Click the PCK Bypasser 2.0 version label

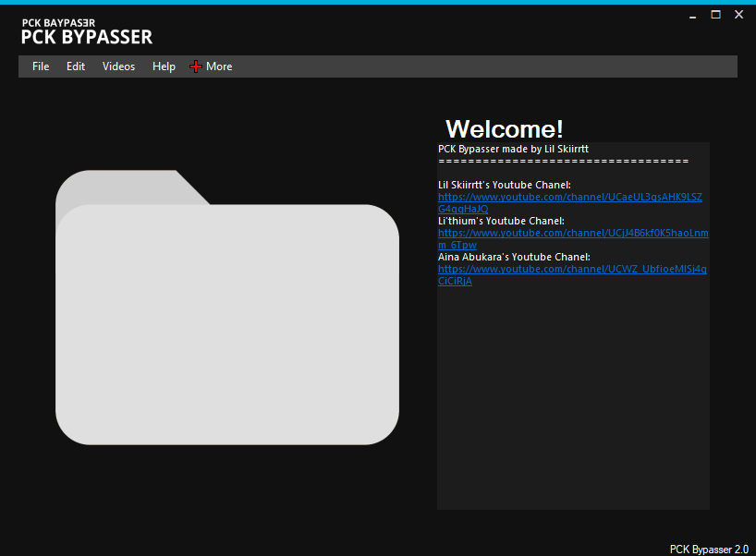(709, 549)
